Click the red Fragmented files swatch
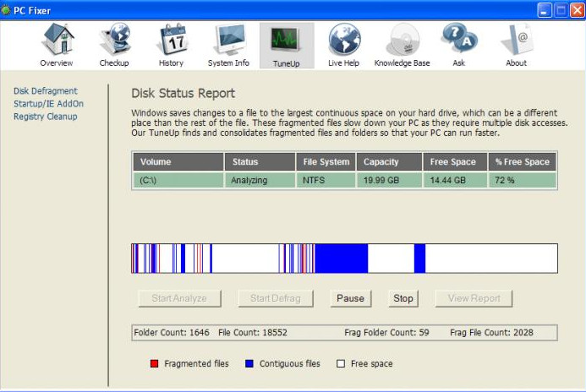The image size is (586, 392). (155, 363)
